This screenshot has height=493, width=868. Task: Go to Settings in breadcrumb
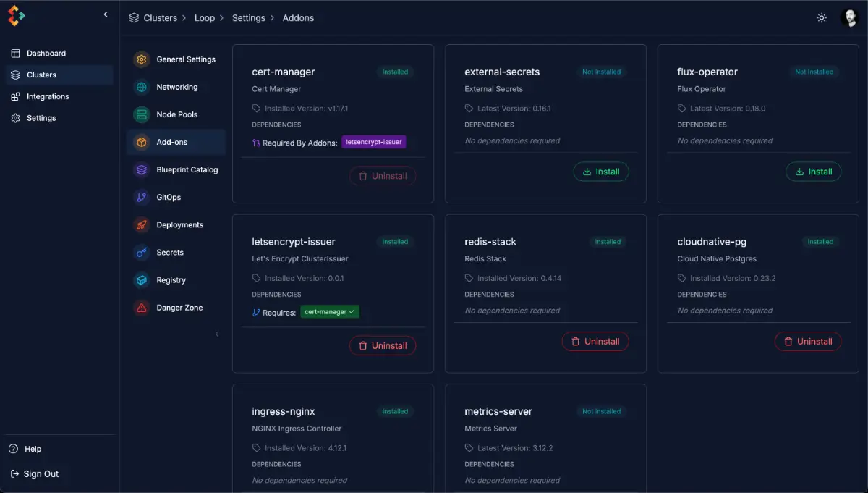249,18
